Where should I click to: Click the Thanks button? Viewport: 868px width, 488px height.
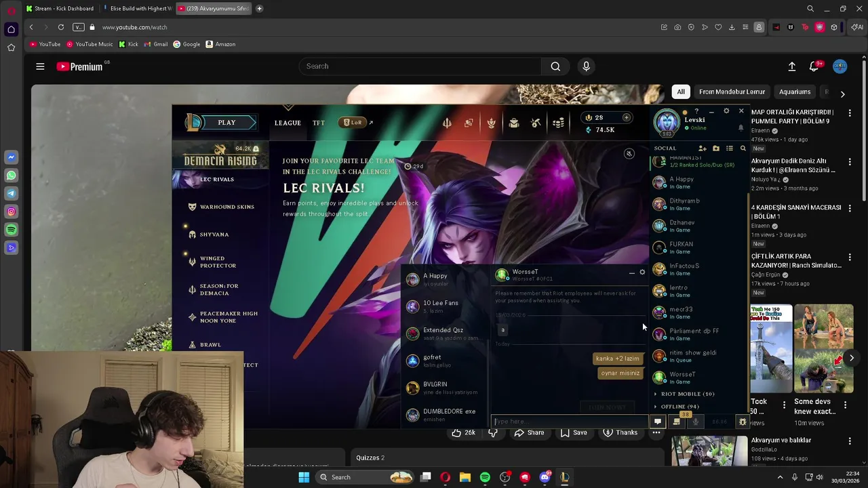pyautogui.click(x=620, y=432)
